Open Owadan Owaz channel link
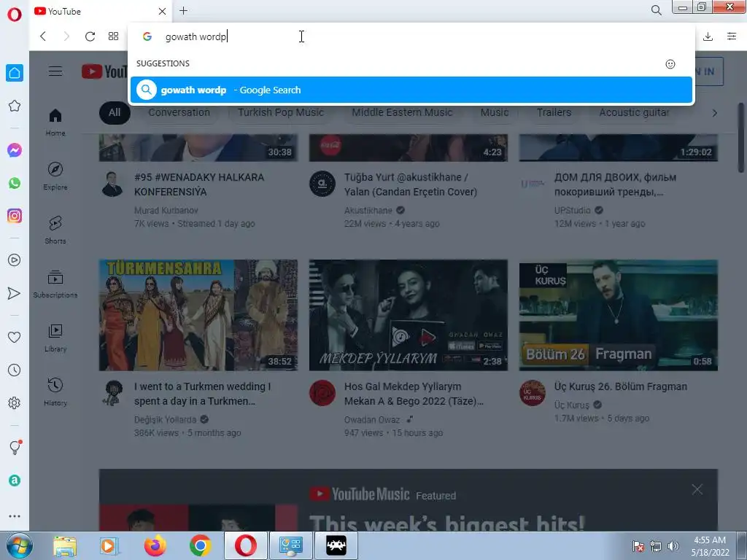 coord(371,419)
